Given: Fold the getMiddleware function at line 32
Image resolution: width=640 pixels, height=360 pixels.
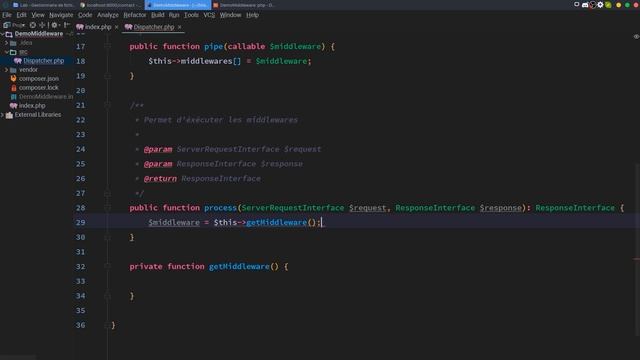Looking at the screenshot, I should click(107, 267).
